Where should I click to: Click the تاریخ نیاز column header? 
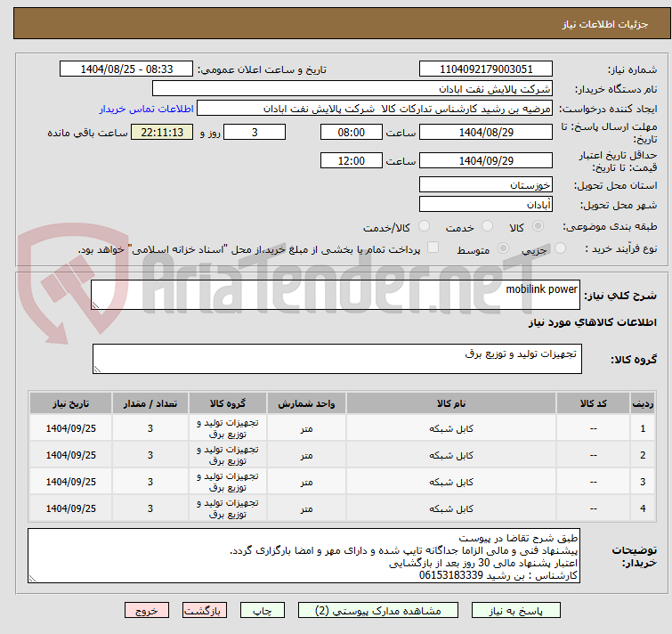coord(70,402)
